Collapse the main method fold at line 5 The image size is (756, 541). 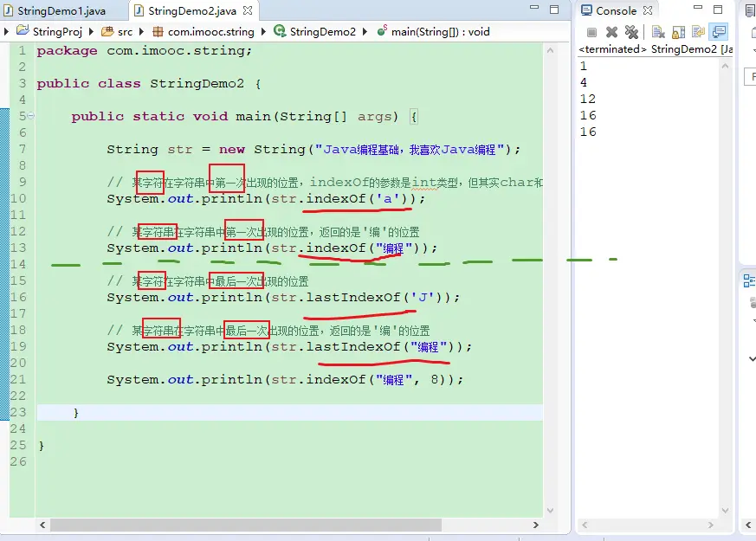coord(30,116)
